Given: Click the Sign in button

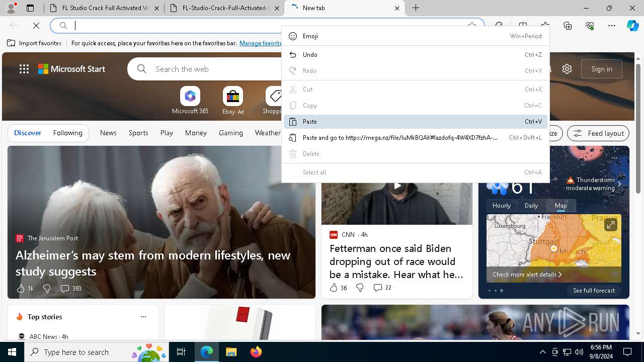Looking at the screenshot, I should click(602, 69).
